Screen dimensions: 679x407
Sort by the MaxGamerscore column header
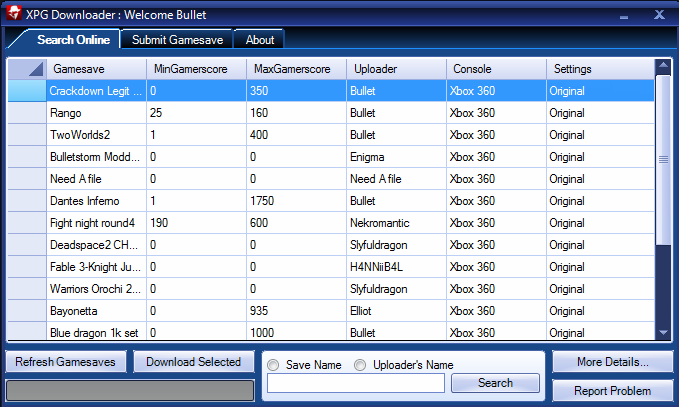coord(297,69)
